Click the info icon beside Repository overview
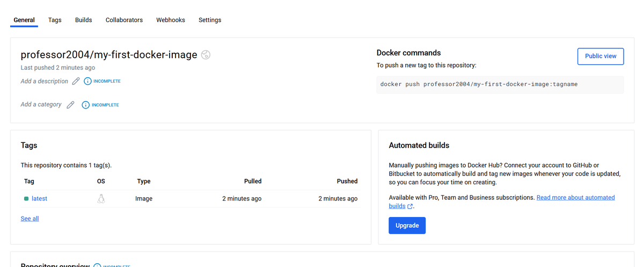 [97, 266]
